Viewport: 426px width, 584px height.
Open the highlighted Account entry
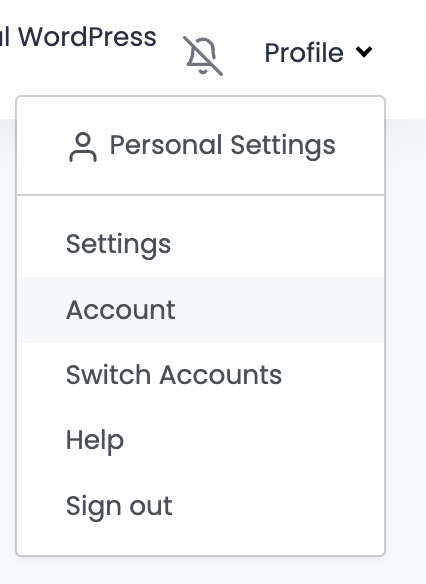tap(201, 310)
